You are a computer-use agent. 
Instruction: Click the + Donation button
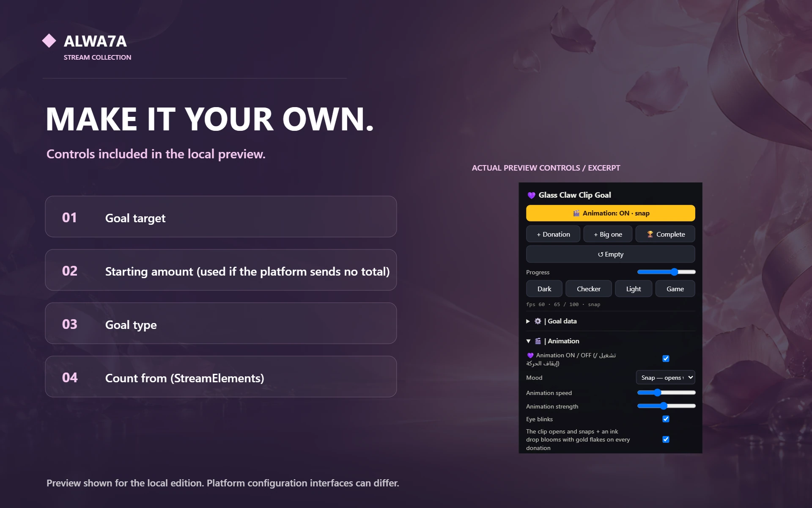tap(553, 234)
